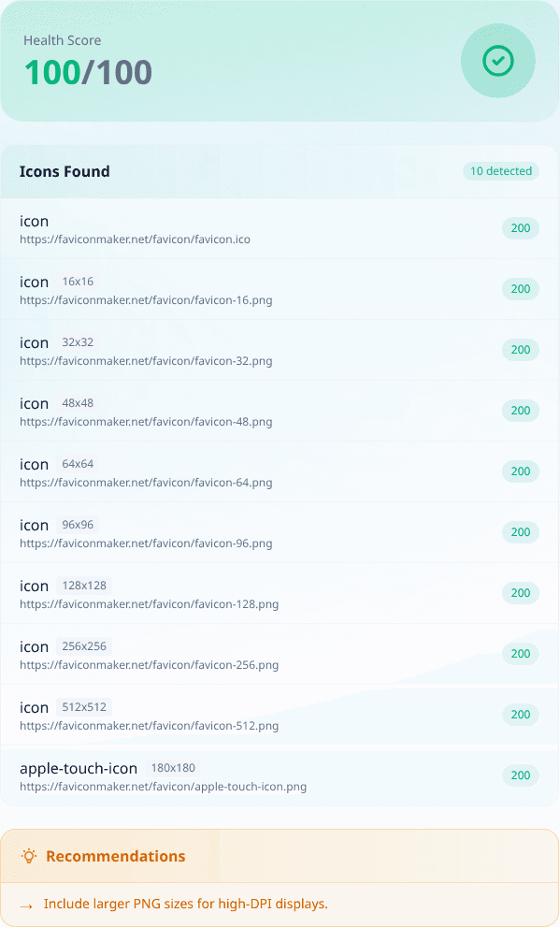
Task: Click the favicon-64.png URL
Action: click(x=146, y=483)
